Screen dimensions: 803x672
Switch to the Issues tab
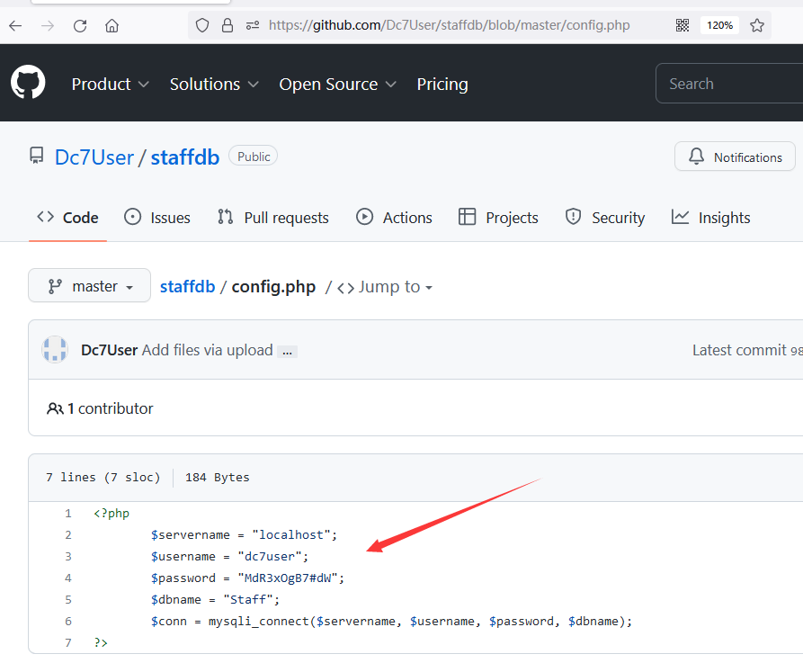[x=157, y=218]
